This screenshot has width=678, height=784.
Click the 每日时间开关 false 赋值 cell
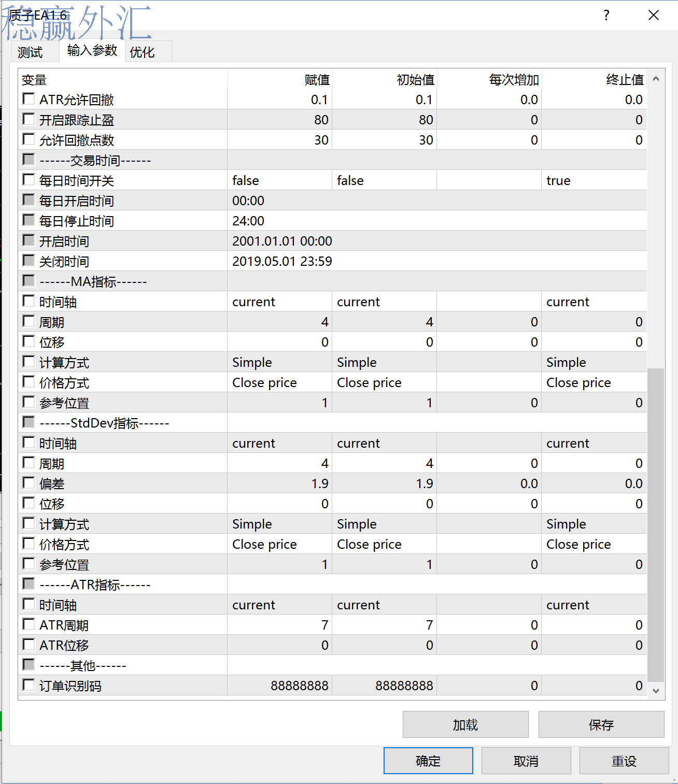click(280, 180)
